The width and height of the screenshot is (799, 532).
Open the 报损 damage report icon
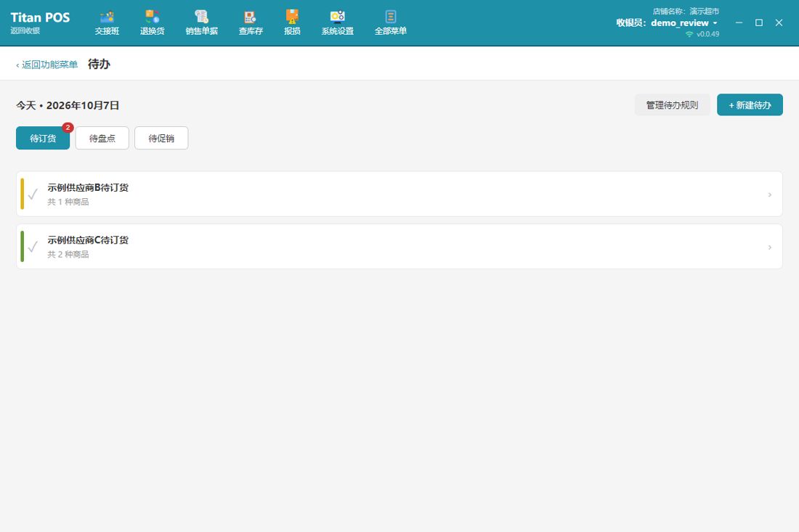292,23
